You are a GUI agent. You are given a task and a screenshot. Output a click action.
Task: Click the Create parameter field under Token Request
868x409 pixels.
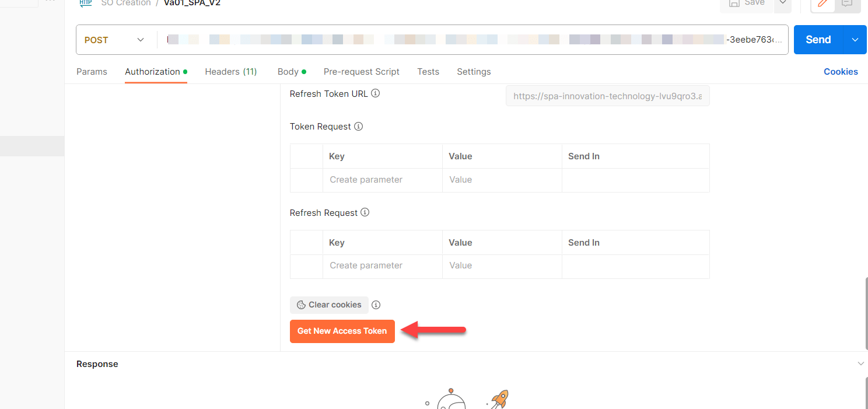(366, 180)
